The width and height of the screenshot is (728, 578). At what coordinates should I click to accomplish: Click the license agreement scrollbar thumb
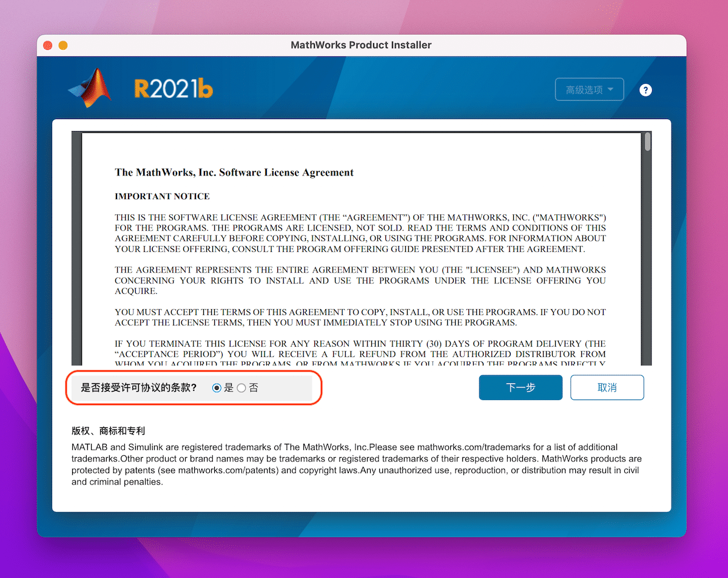tap(648, 141)
